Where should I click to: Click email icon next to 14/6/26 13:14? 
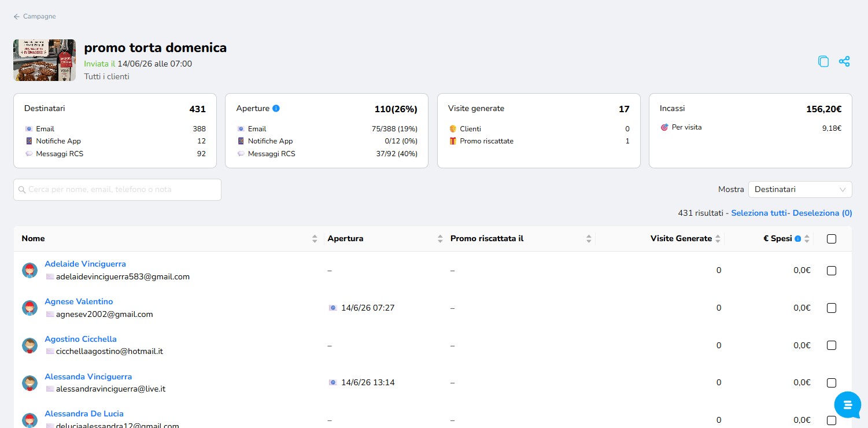[x=333, y=382]
